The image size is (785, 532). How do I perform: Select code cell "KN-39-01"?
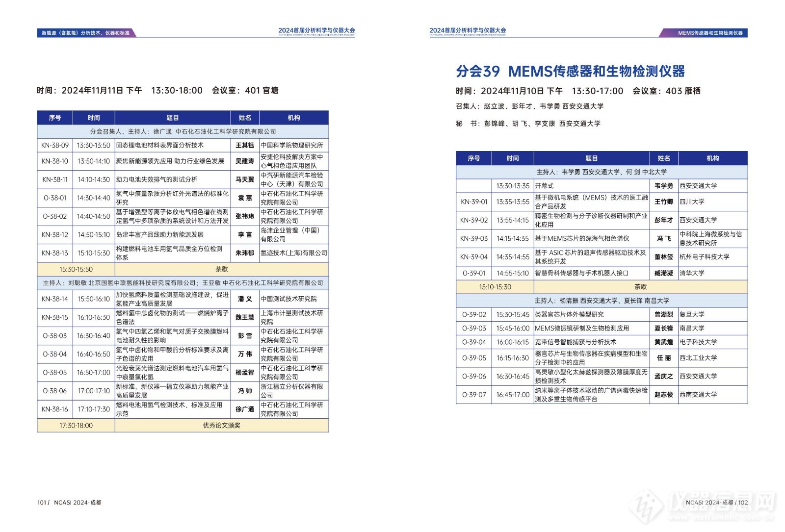474,202
